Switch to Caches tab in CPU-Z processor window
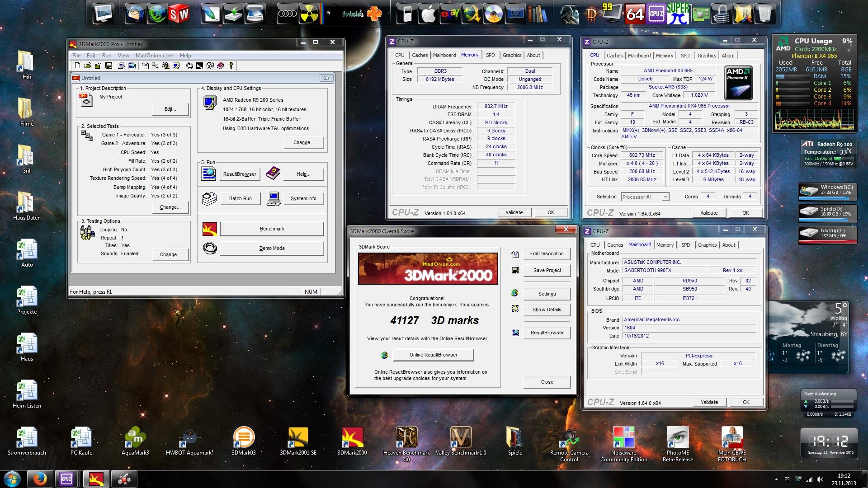The image size is (868, 488). [x=614, y=56]
